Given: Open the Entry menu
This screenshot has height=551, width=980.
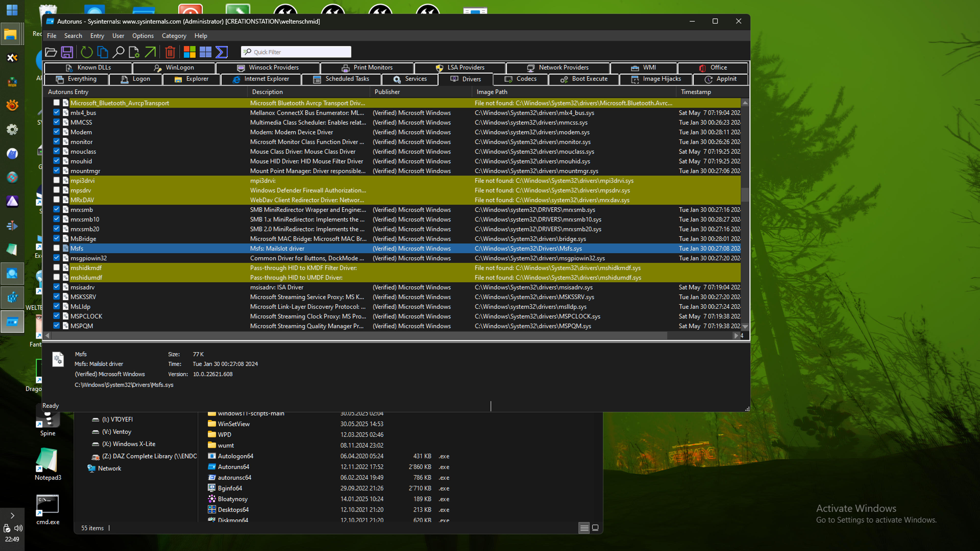Looking at the screenshot, I should coord(97,36).
